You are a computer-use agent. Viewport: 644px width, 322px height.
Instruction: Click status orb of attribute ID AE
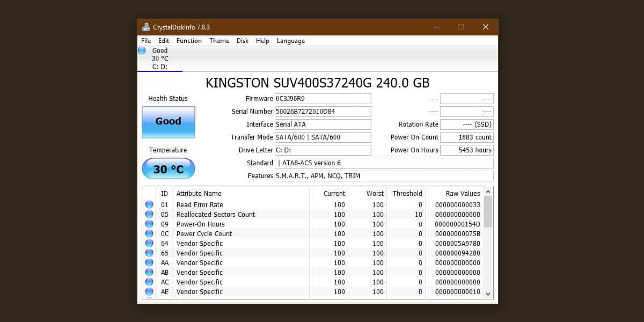[149, 291]
